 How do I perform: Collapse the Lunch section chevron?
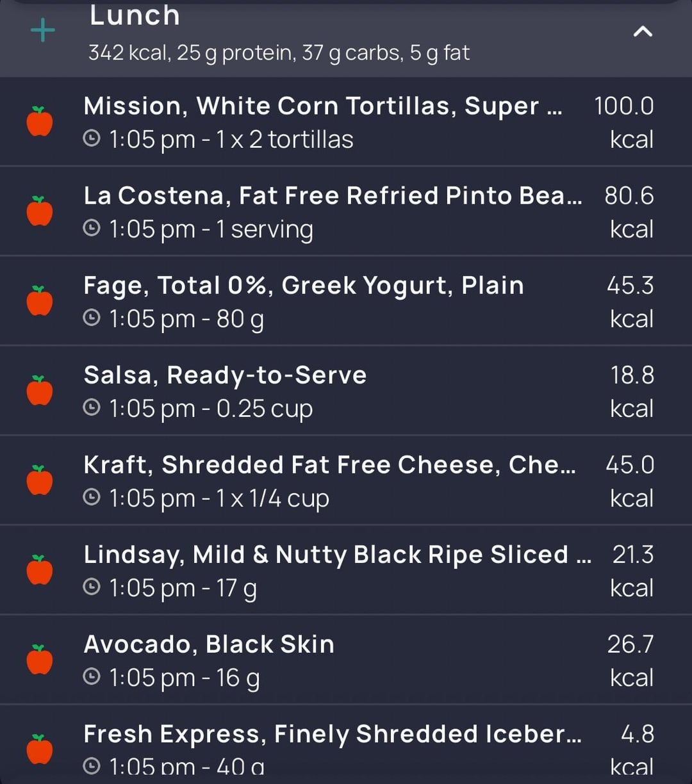tap(643, 31)
